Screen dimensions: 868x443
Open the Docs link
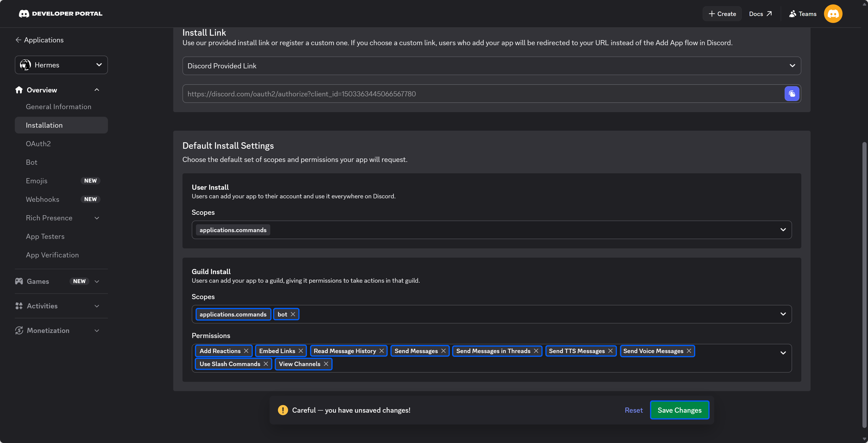point(761,14)
